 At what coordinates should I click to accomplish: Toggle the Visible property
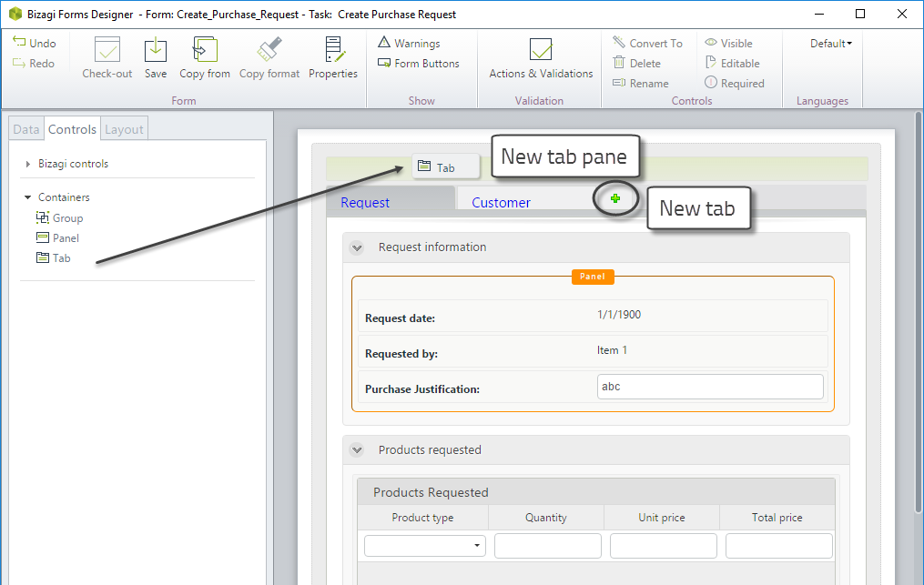[728, 43]
